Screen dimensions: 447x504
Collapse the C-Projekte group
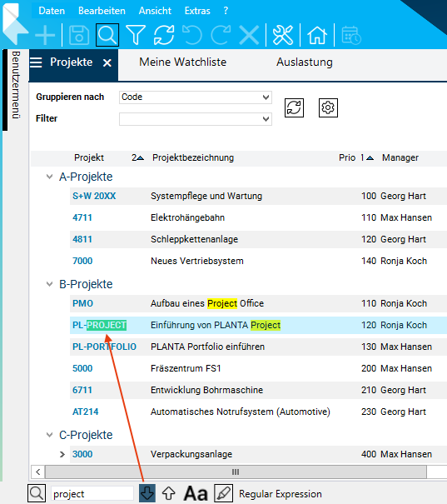point(49,435)
